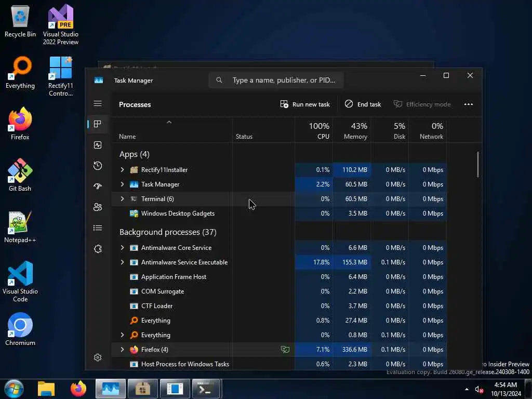Open the App history page icon
The image size is (532, 399).
tap(98, 166)
